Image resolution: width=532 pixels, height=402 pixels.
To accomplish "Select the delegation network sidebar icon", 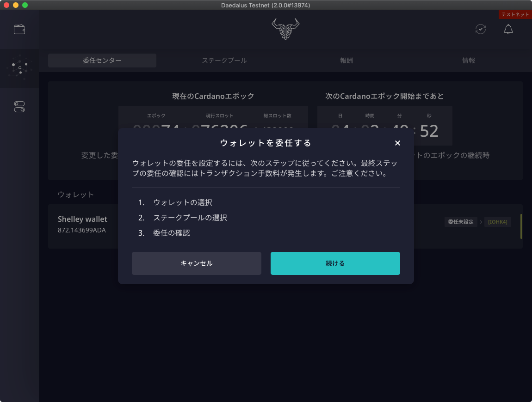I will pos(19,68).
